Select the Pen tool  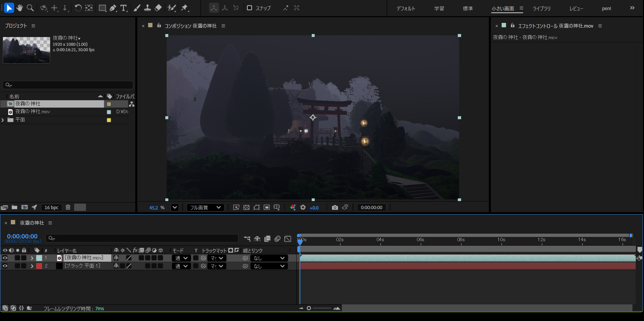pos(113,8)
